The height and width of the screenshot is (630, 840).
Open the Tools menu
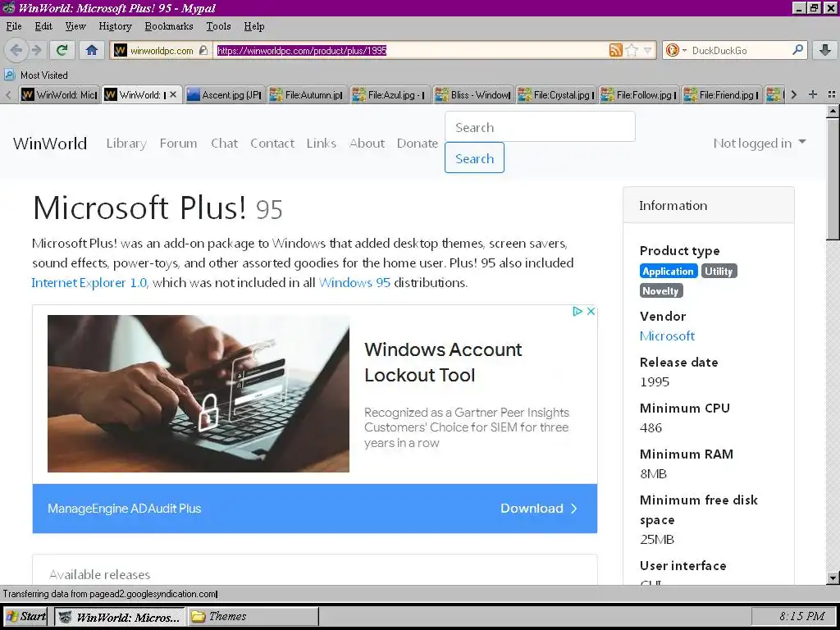pyautogui.click(x=218, y=26)
